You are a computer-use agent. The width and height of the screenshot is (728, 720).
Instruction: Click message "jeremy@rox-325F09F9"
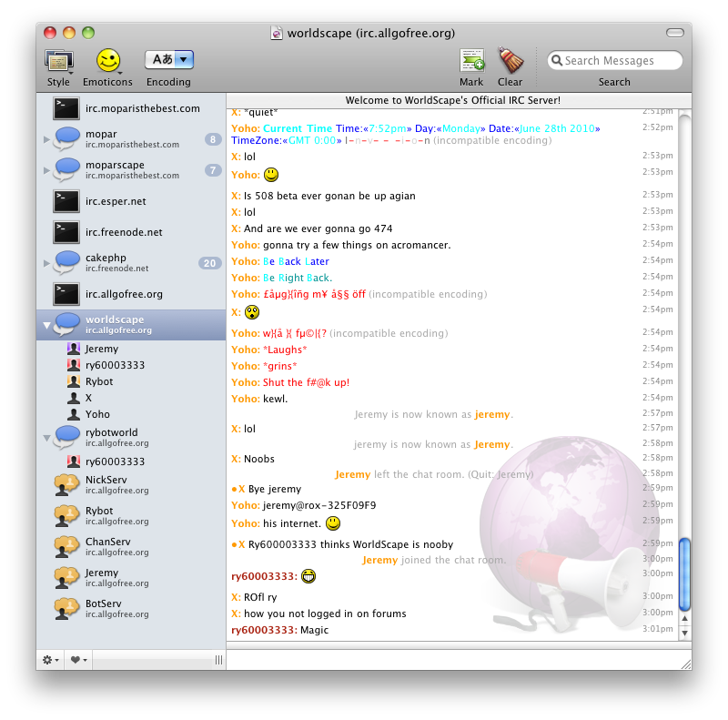pos(319,505)
